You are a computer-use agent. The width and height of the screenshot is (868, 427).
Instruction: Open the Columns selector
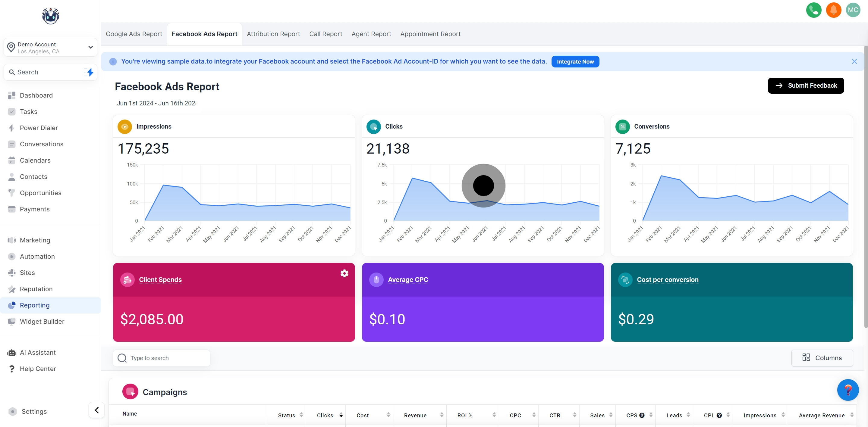822,358
